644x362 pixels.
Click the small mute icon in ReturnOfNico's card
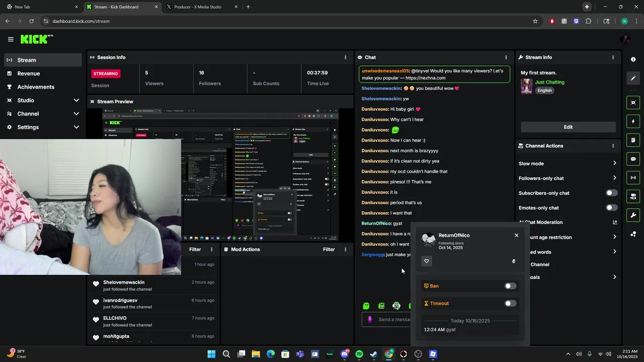[x=514, y=261]
